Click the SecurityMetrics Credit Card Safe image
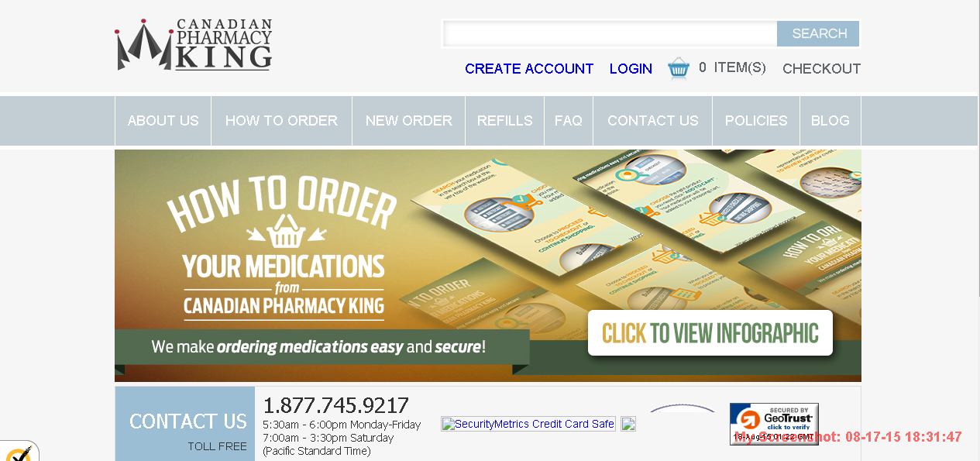Screen dimensions: 980x461 point(528,424)
